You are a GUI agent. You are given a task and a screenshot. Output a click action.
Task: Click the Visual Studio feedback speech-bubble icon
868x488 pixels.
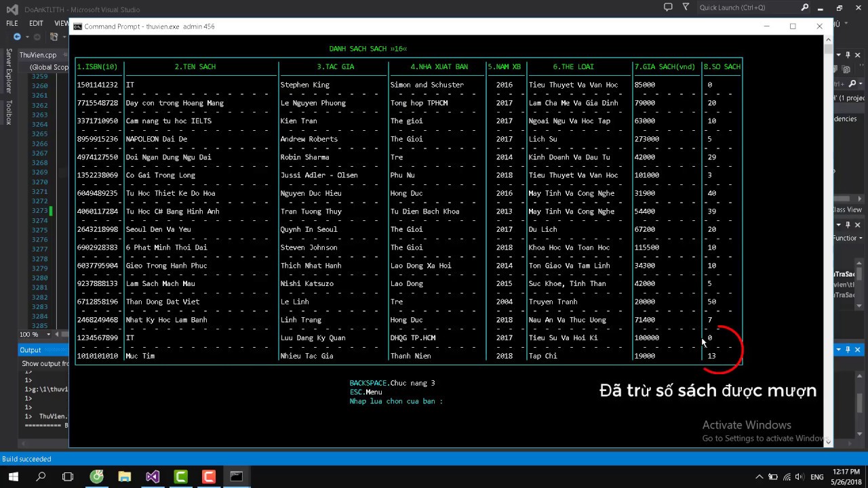tap(668, 7)
